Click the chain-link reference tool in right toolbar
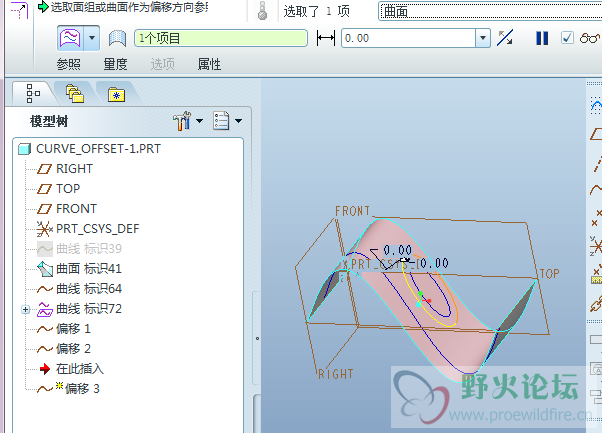 pos(596,305)
